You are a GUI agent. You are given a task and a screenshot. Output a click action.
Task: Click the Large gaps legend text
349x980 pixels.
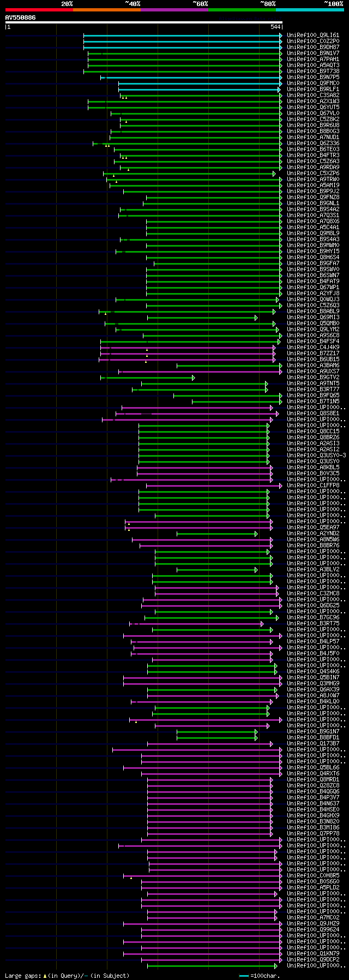(x=67, y=976)
